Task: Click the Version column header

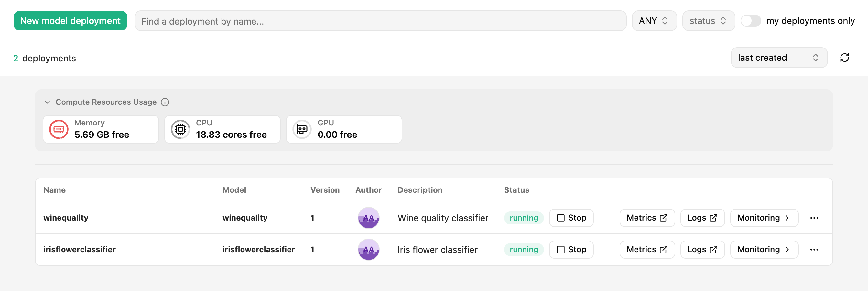Action: [x=325, y=190]
